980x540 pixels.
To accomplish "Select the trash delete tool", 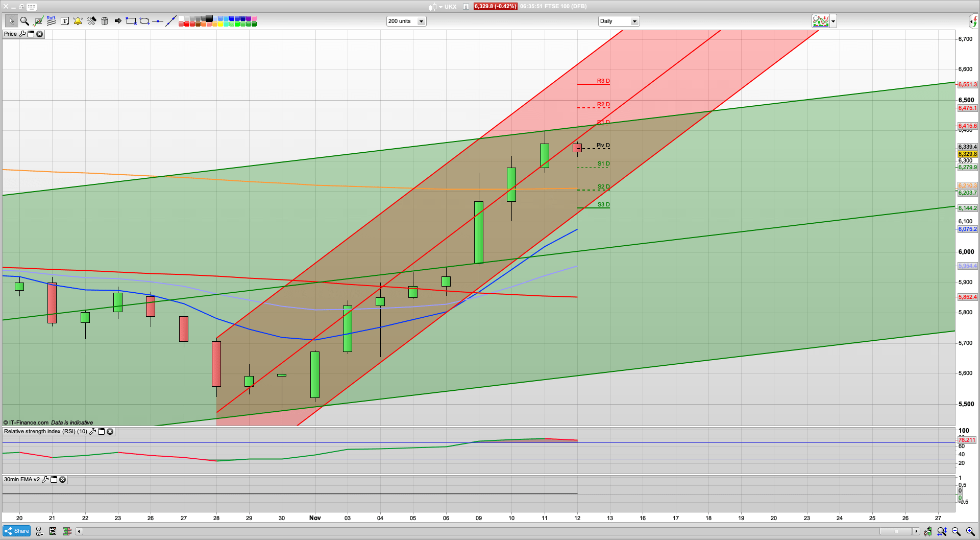I will 105,21.
